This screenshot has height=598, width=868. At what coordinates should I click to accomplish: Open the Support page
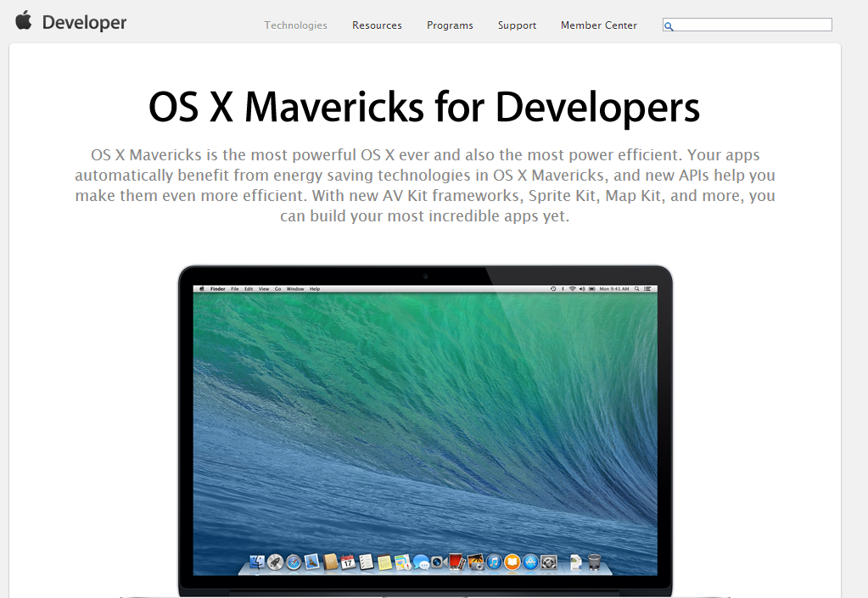point(517,25)
